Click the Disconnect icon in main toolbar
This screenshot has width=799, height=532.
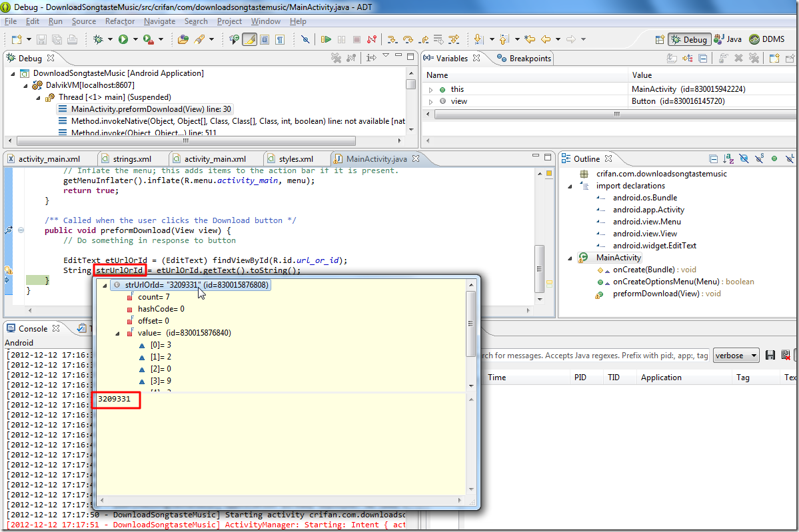click(x=372, y=39)
